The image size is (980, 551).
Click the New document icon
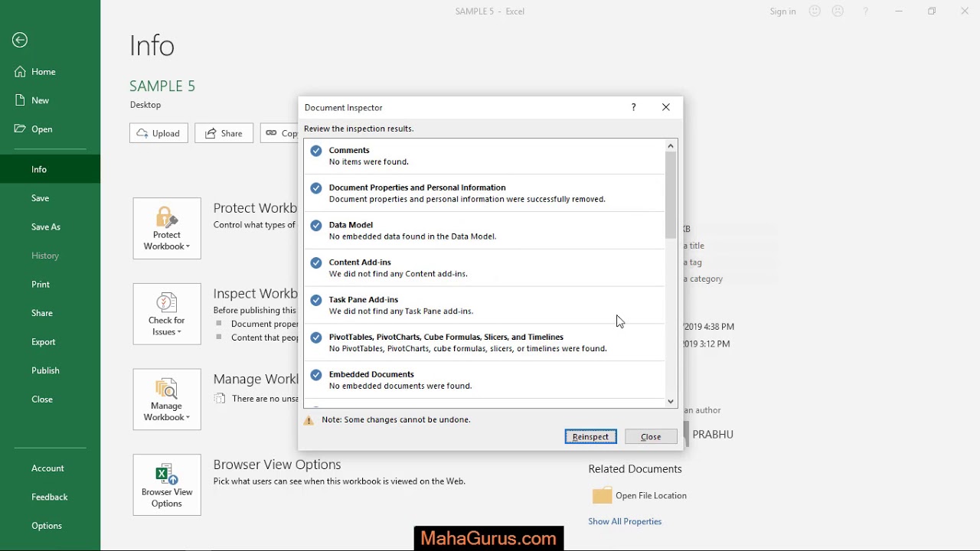(x=20, y=100)
